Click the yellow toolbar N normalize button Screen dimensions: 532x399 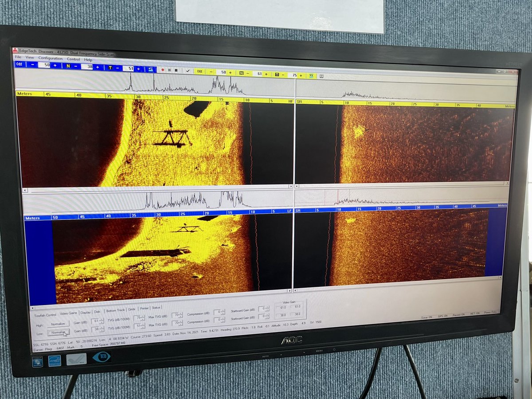tap(241, 73)
